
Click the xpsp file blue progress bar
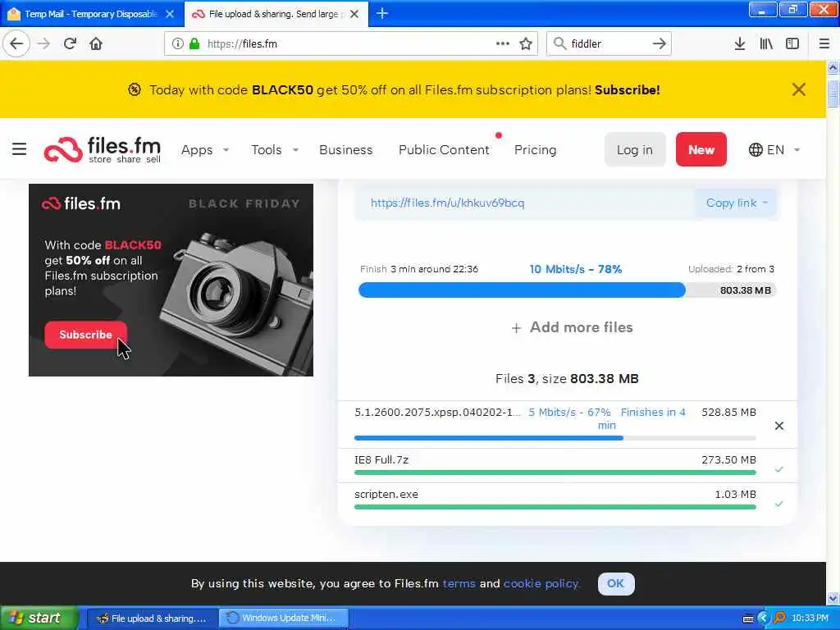point(555,438)
